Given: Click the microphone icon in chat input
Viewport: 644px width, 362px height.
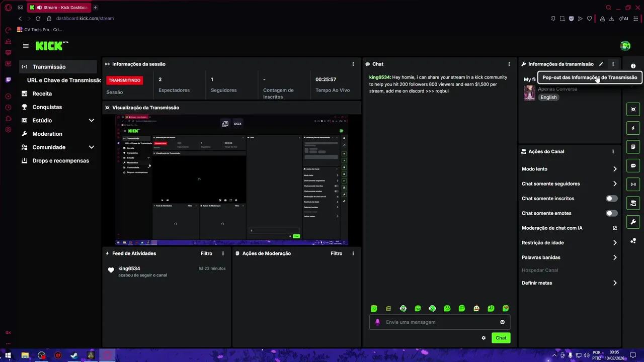Looking at the screenshot, I should click(377, 322).
